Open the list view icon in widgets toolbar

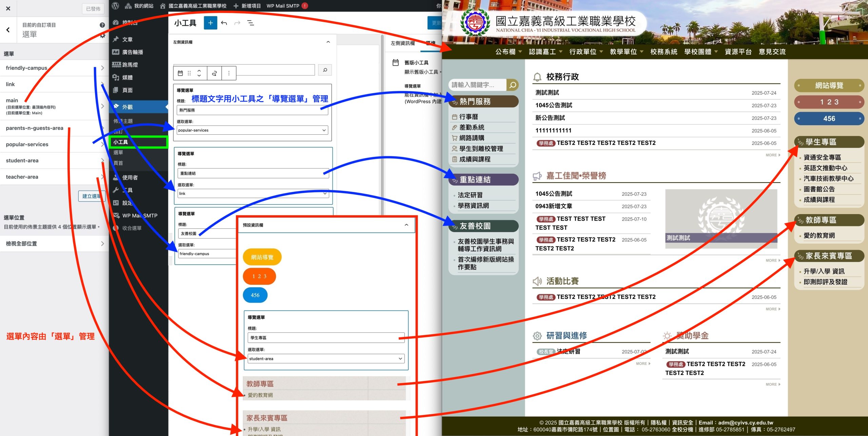tap(251, 23)
